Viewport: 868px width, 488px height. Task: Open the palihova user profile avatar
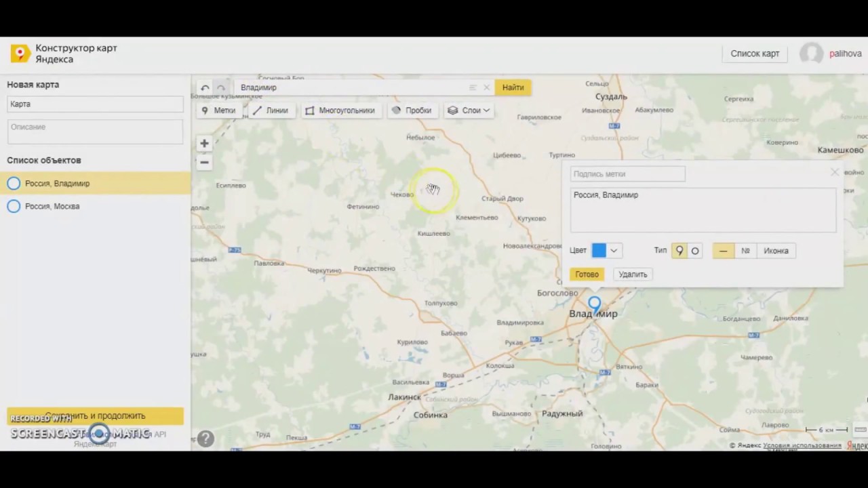(811, 54)
